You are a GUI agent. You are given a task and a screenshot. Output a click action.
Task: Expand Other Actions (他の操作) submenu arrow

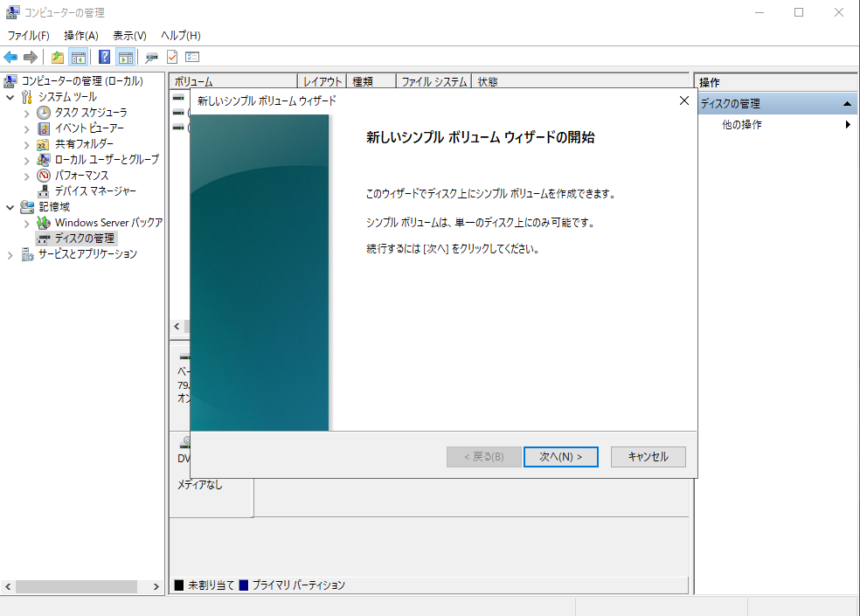[848, 125]
